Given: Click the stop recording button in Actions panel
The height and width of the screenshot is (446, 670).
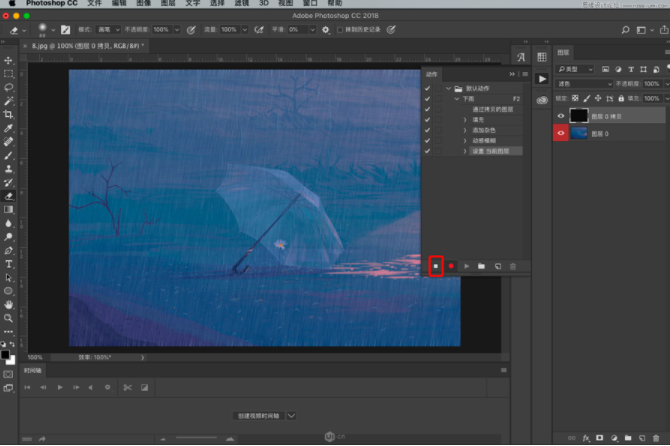Looking at the screenshot, I should click(x=436, y=266).
